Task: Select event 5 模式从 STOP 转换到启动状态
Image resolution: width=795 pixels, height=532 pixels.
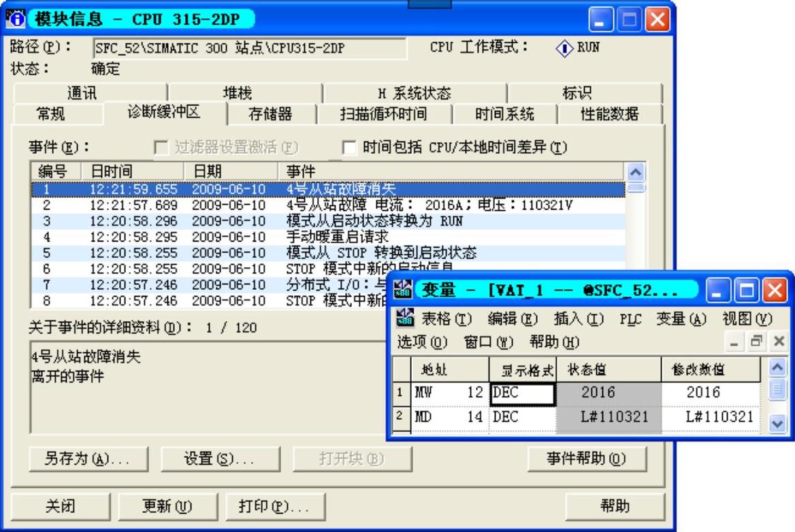Action: [328, 253]
